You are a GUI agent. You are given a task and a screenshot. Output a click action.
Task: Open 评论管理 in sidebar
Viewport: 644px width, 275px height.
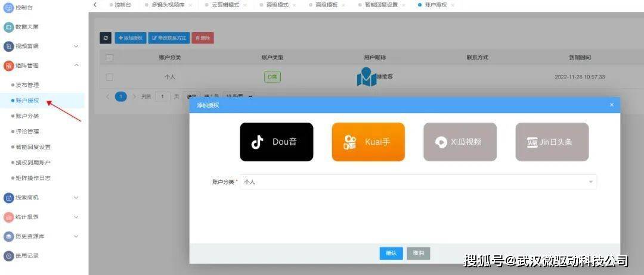[x=27, y=132]
